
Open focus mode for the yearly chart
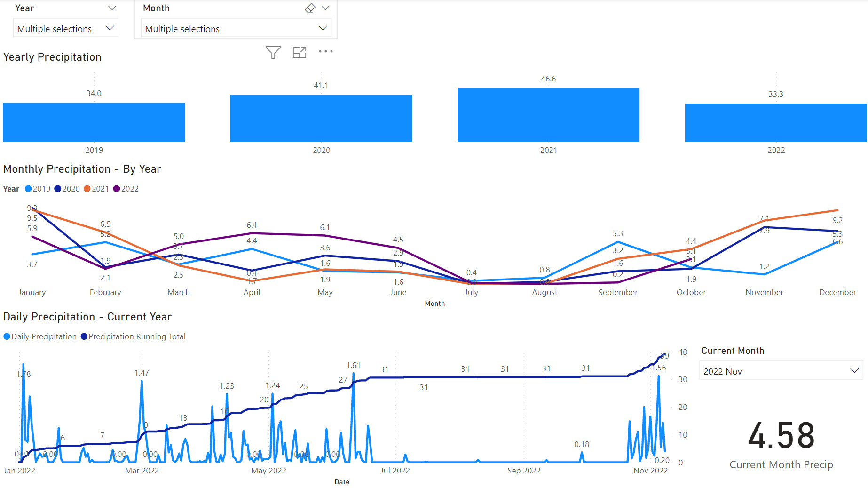pos(300,52)
